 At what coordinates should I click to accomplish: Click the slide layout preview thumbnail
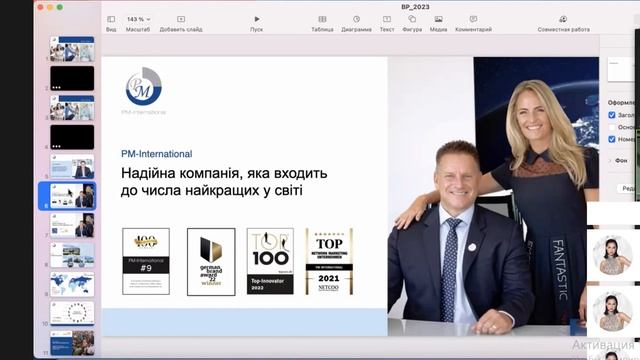coord(620,69)
